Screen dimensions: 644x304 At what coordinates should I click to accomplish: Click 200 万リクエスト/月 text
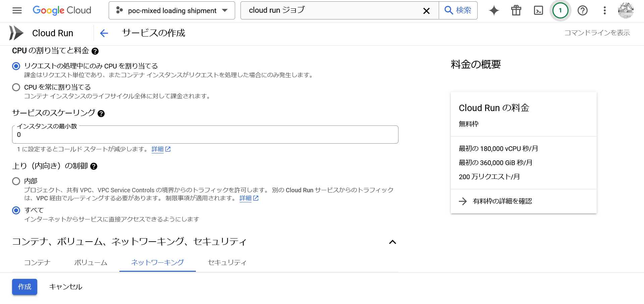coord(489,177)
